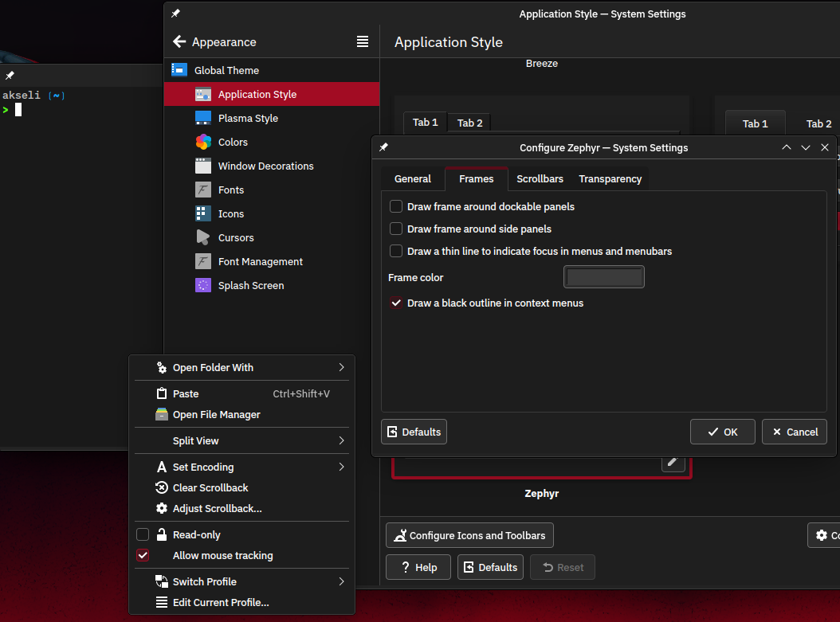Select the Breeze style label
Image resolution: width=840 pixels, height=622 pixels.
coord(542,63)
